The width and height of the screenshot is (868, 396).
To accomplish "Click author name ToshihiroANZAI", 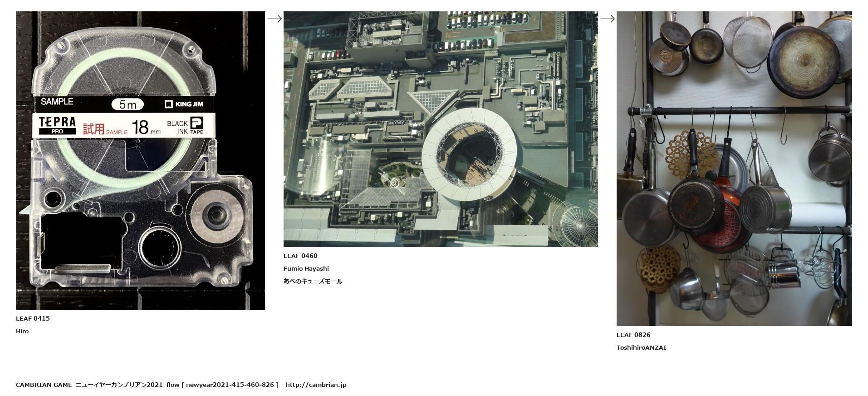I will coord(641,347).
